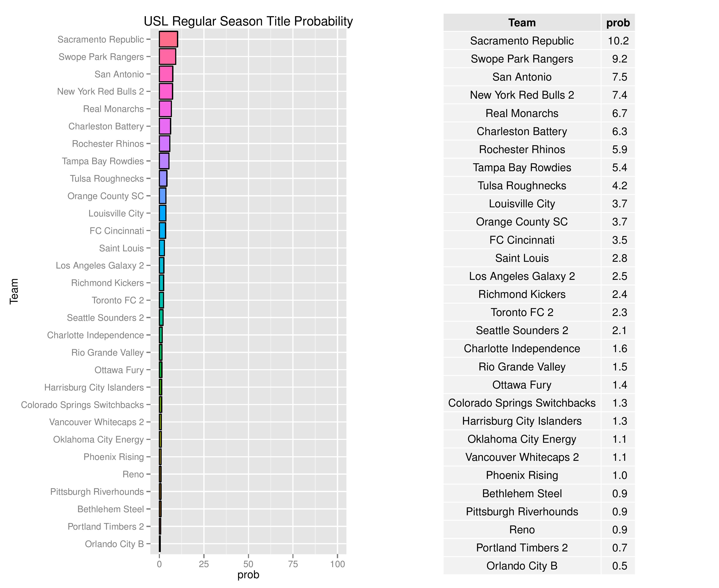The width and height of the screenshot is (719, 588).
Task: Click the Orlando City B table row
Action: coord(522,566)
